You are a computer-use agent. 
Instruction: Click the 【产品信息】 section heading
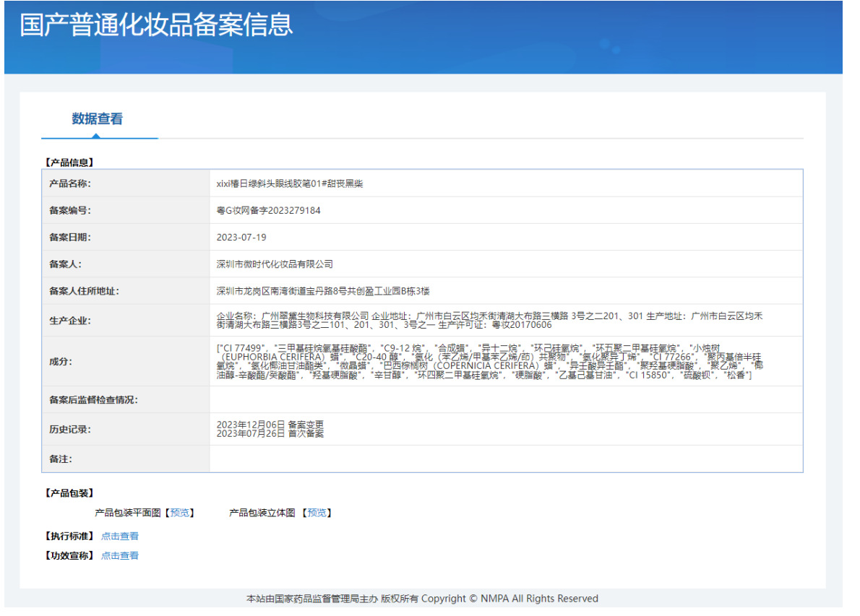pos(69,162)
